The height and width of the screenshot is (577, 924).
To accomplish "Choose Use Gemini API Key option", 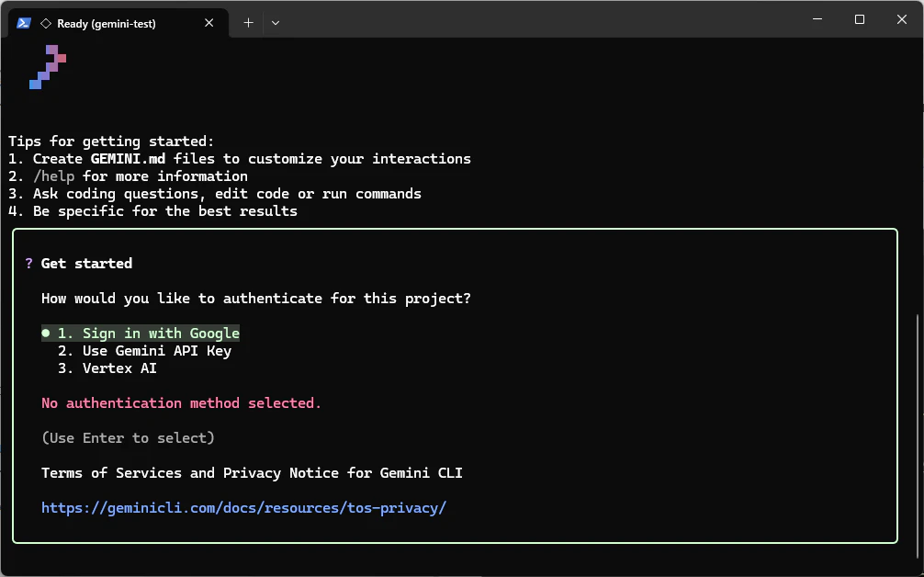I will 144,351.
